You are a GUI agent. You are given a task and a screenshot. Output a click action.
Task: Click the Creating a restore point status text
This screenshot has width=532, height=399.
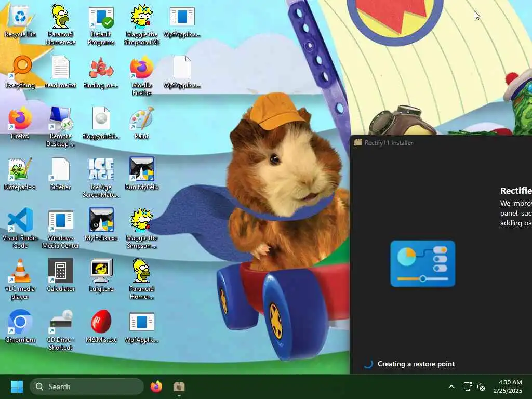tap(416, 364)
